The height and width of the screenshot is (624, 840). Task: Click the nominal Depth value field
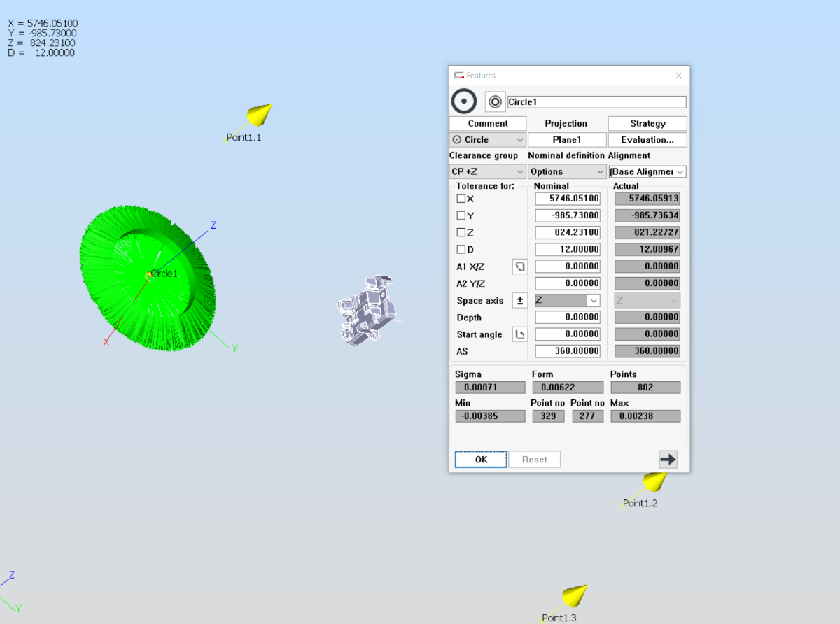[x=568, y=317]
